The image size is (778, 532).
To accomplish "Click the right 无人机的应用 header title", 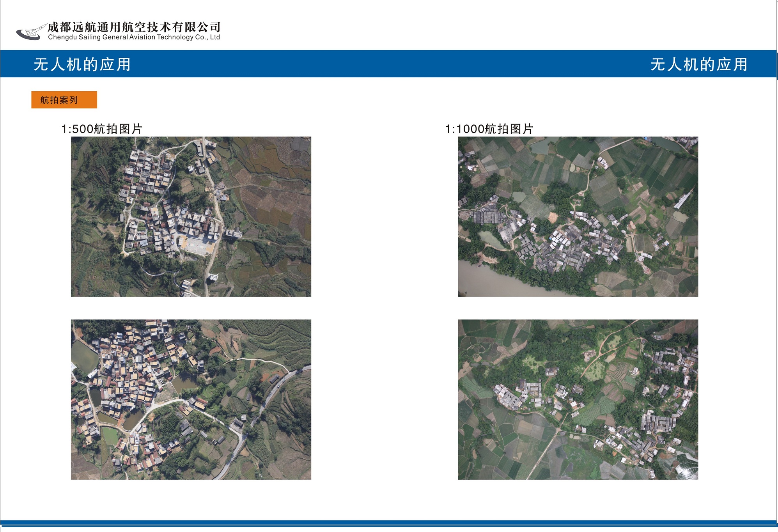I will click(x=698, y=64).
